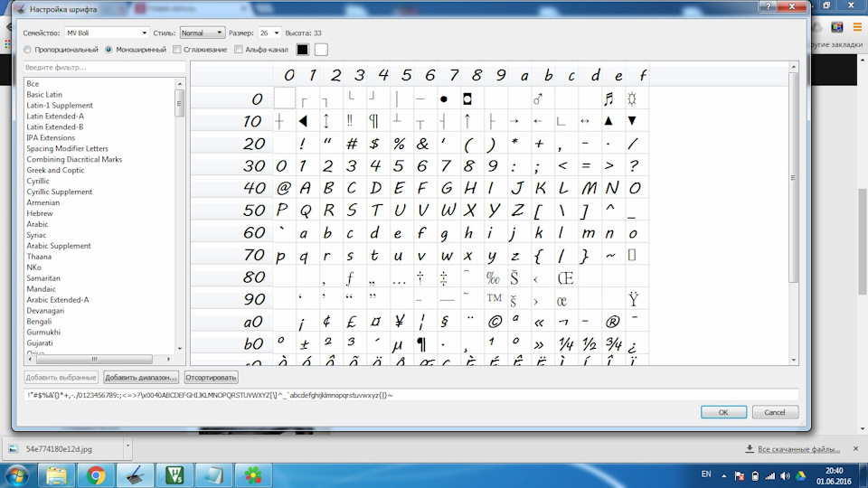The width and height of the screenshot is (868, 488).
Task: Select Greek and Coptic range
Action: 55,170
